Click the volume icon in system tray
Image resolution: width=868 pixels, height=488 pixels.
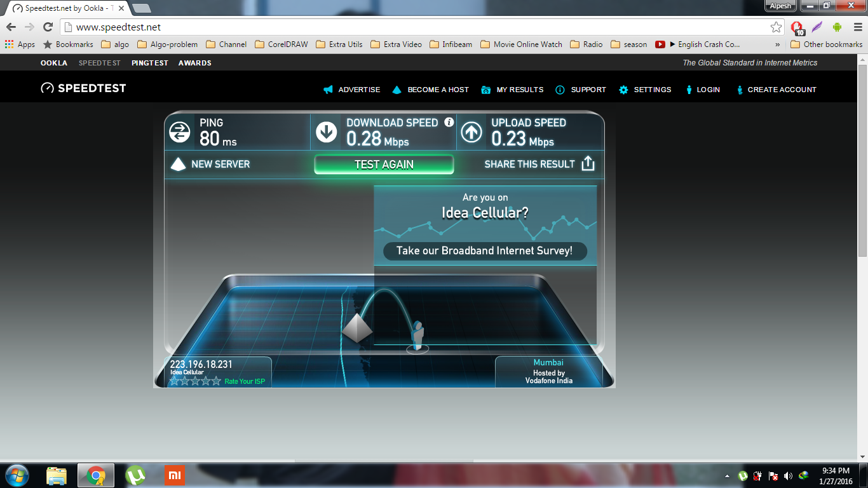pyautogui.click(x=788, y=476)
